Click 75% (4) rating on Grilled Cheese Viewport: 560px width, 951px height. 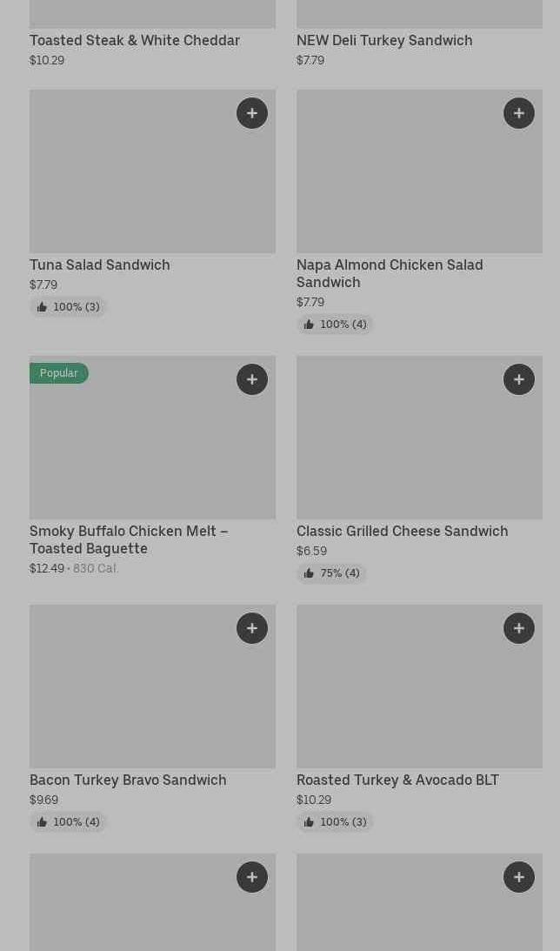(x=331, y=573)
